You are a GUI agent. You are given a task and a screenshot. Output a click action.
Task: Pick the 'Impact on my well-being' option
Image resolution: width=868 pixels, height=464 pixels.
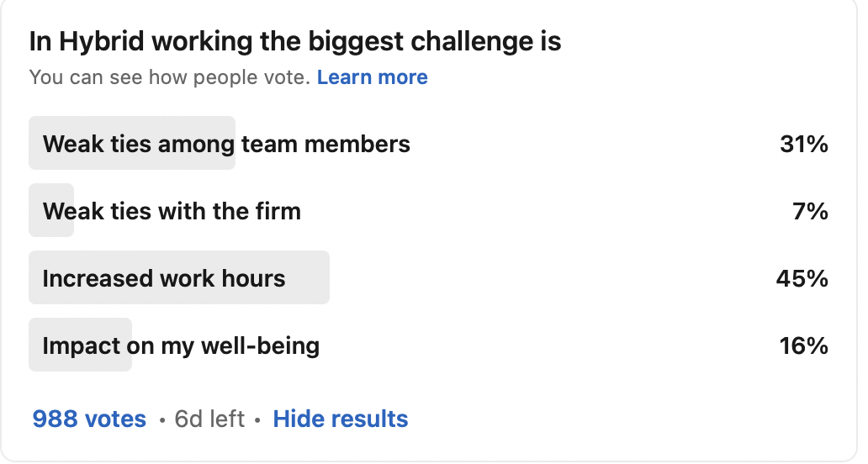click(x=181, y=345)
